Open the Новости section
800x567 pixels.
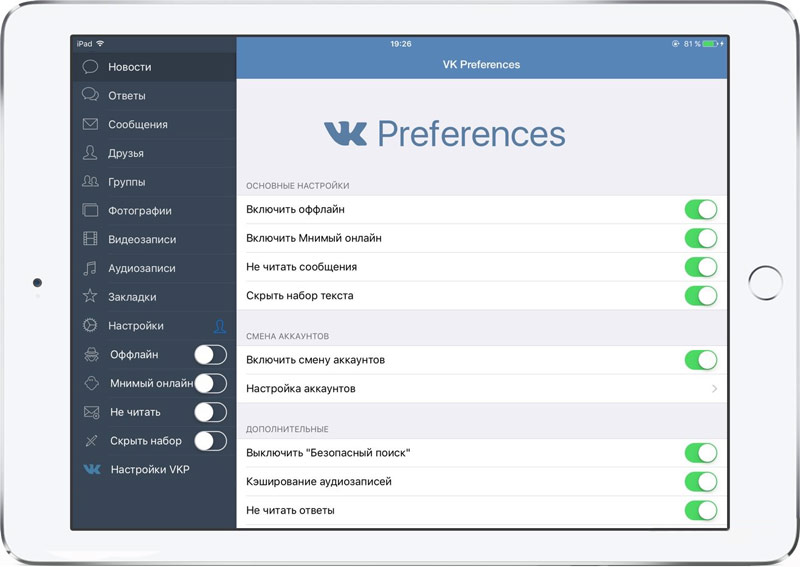(154, 67)
